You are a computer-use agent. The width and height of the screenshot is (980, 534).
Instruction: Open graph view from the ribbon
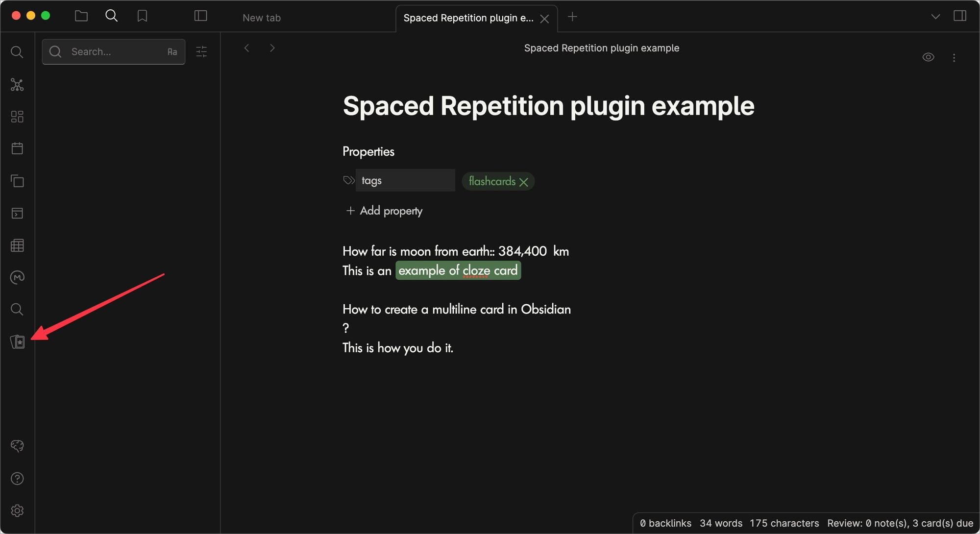(17, 85)
